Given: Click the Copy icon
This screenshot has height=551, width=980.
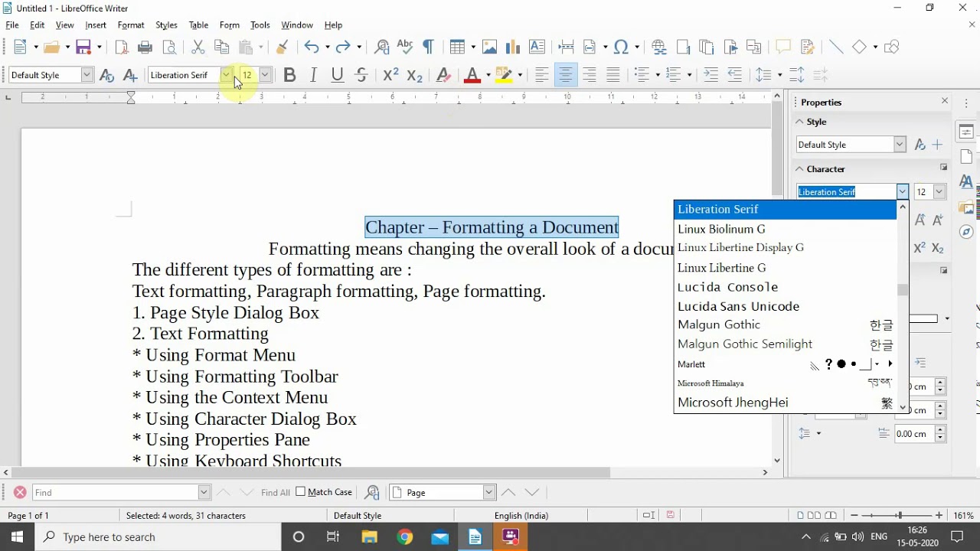Looking at the screenshot, I should point(222,47).
